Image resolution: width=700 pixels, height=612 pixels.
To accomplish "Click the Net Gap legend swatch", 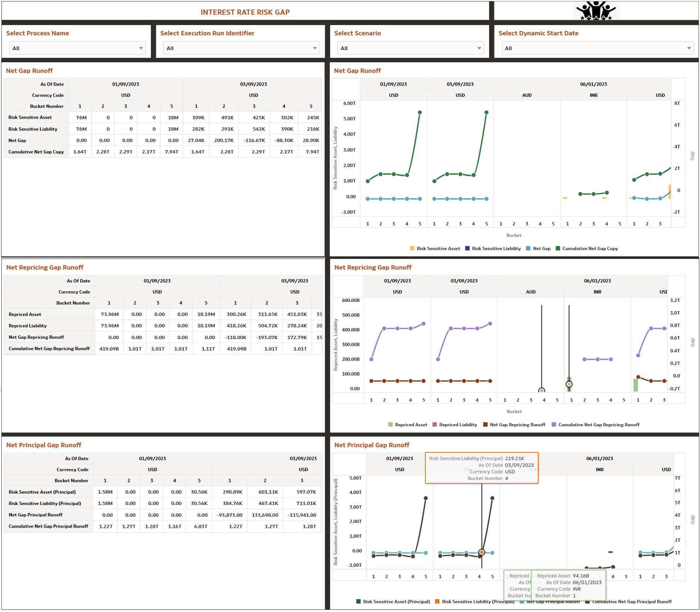I will point(528,248).
